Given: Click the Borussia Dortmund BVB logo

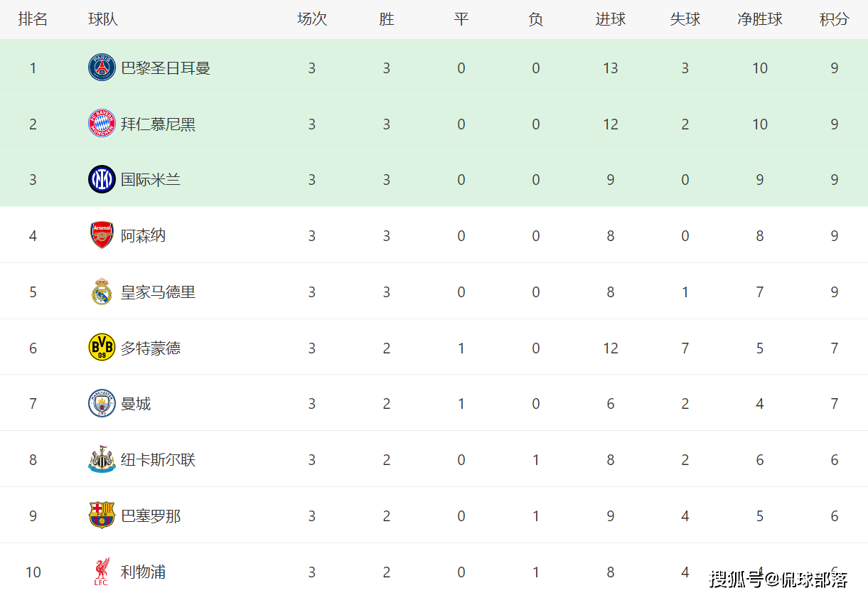Looking at the screenshot, I should click(102, 348).
